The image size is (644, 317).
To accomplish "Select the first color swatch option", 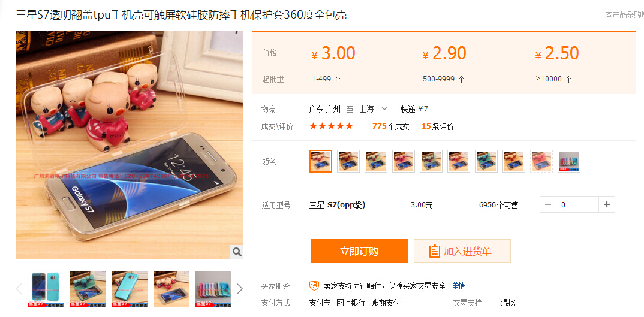I will point(321,161).
